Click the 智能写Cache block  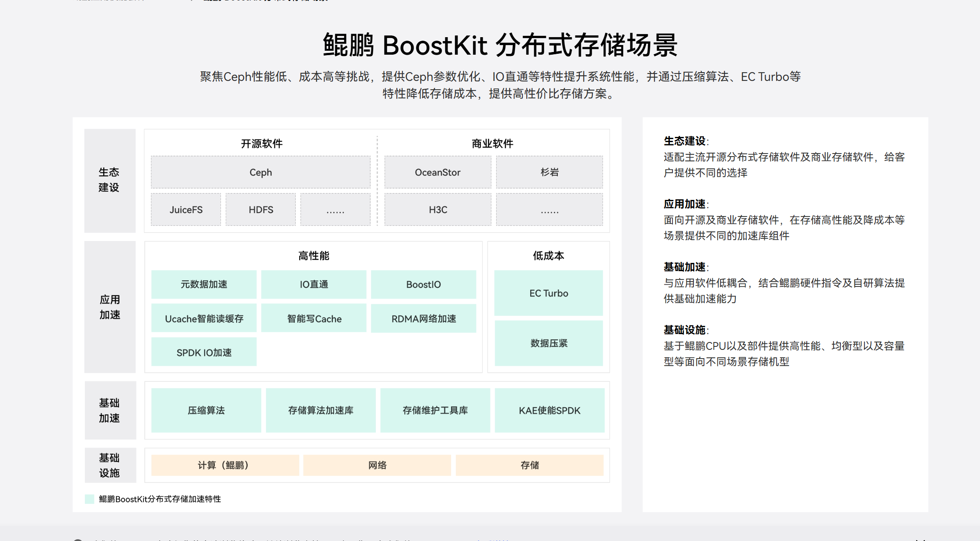[x=314, y=318]
